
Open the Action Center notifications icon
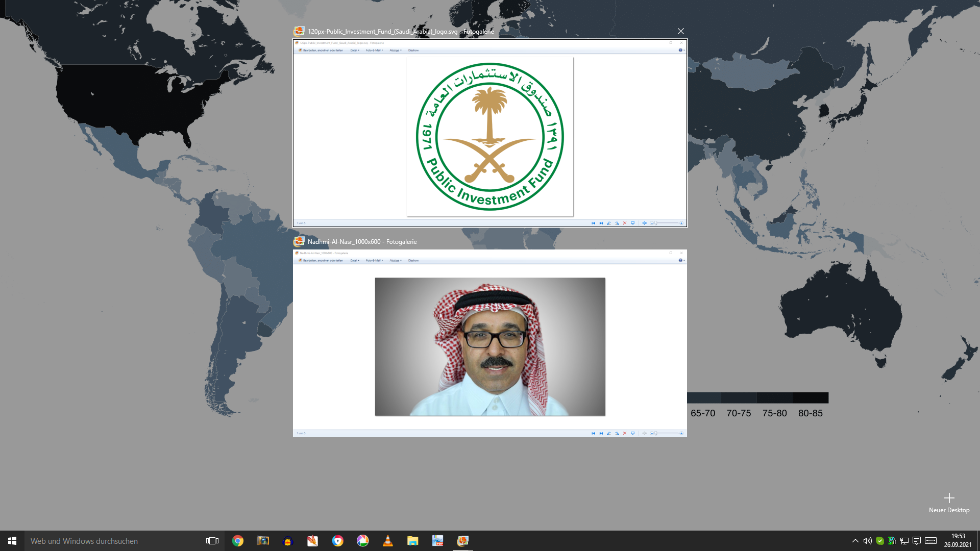point(917,541)
